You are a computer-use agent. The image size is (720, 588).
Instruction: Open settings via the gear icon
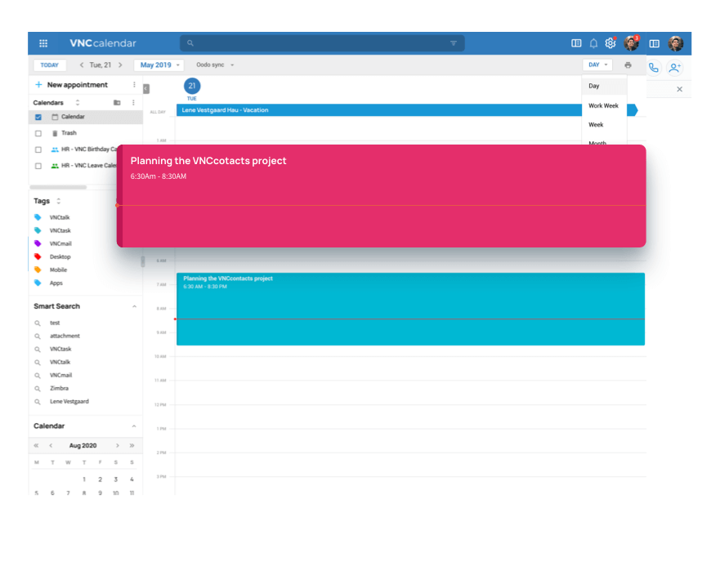pyautogui.click(x=610, y=43)
